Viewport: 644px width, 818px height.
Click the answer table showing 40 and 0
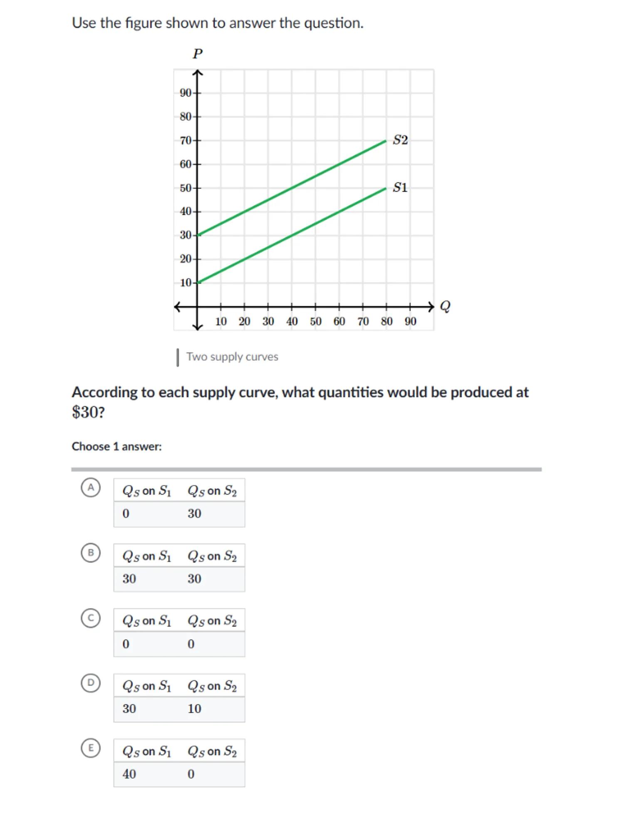click(x=179, y=763)
